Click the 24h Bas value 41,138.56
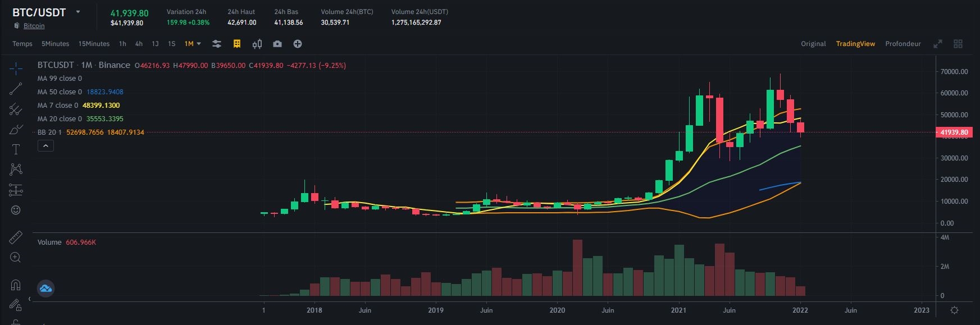 pyautogui.click(x=288, y=22)
